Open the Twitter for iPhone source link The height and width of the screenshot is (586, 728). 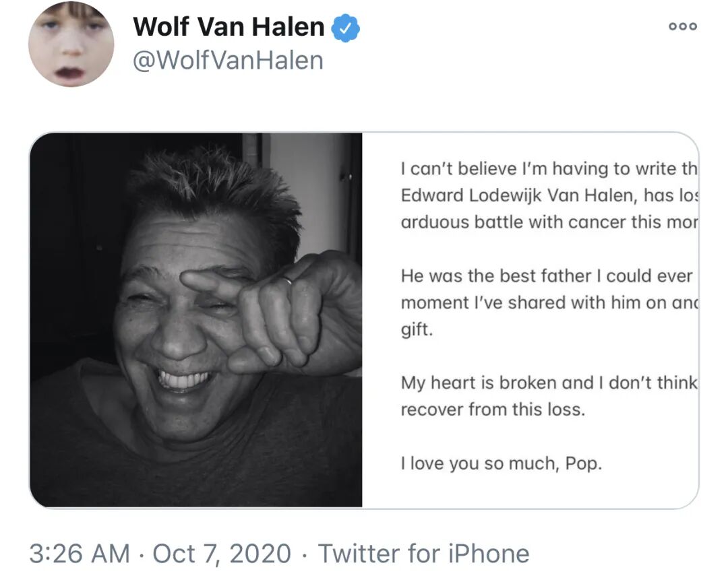tap(423, 554)
